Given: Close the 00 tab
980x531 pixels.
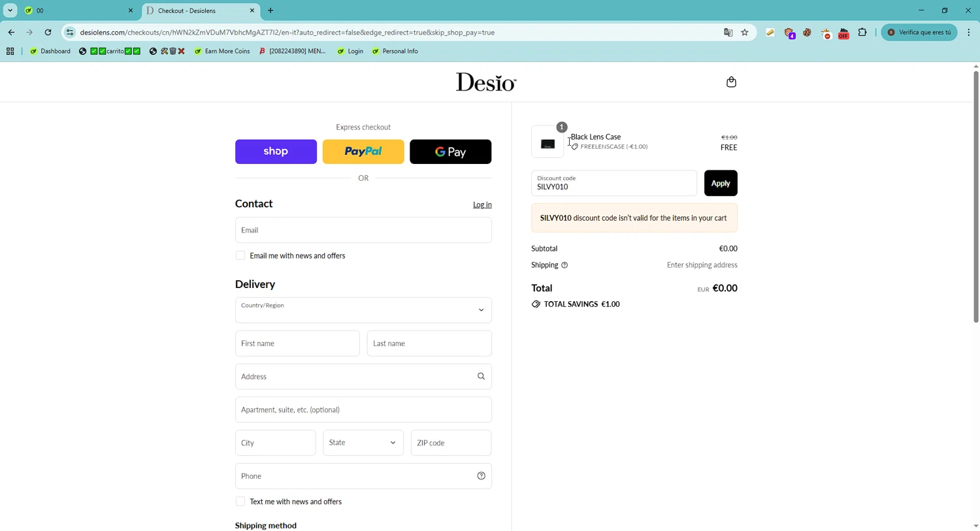Looking at the screenshot, I should click(x=131, y=10).
